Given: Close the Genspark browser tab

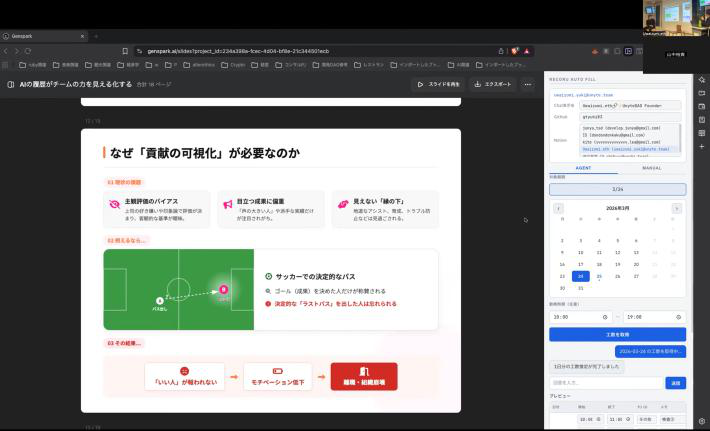Looking at the screenshot, I should (82, 36).
